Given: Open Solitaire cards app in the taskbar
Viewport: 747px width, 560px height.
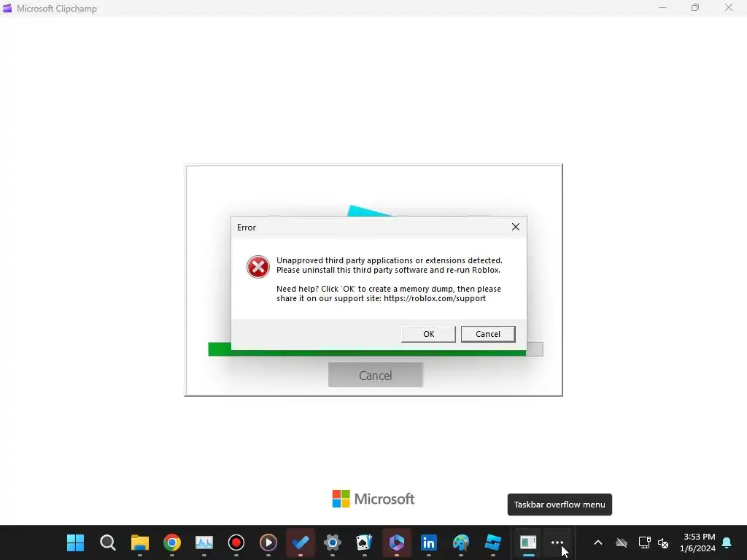Looking at the screenshot, I should pos(365,542).
